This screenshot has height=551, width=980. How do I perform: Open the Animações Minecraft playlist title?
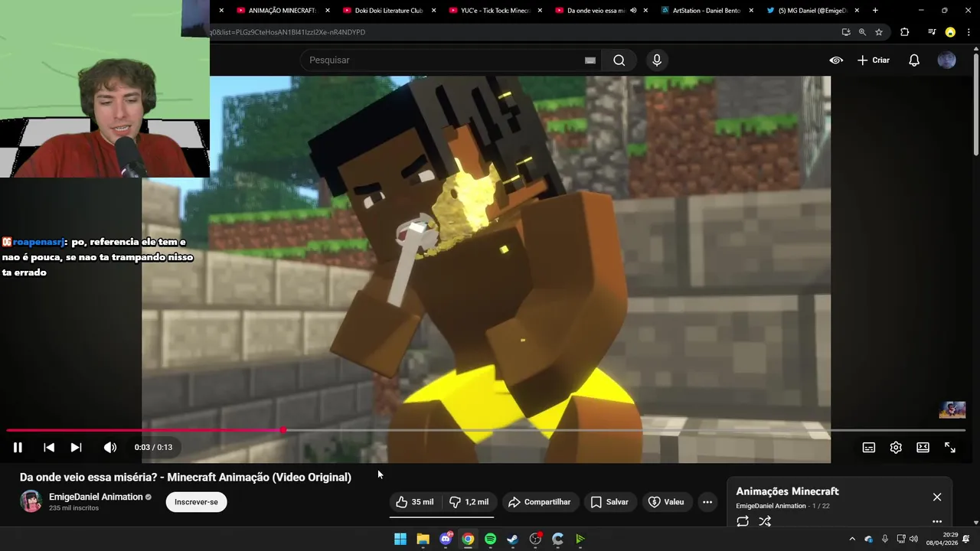(x=787, y=491)
